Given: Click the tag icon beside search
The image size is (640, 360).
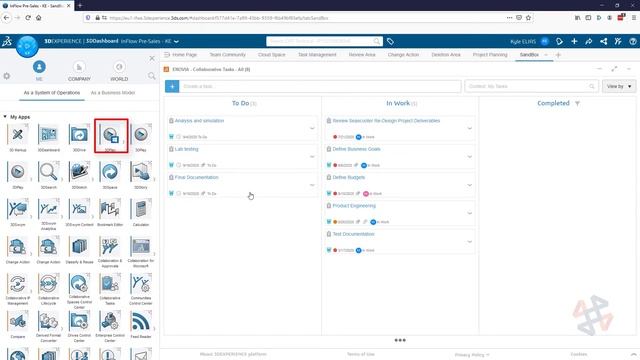Looking at the screenshot, I should click(390, 41).
